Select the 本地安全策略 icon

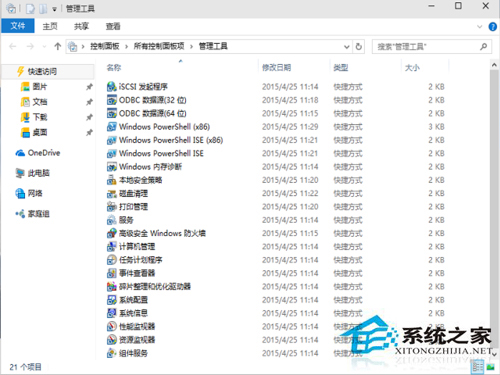coord(111,180)
